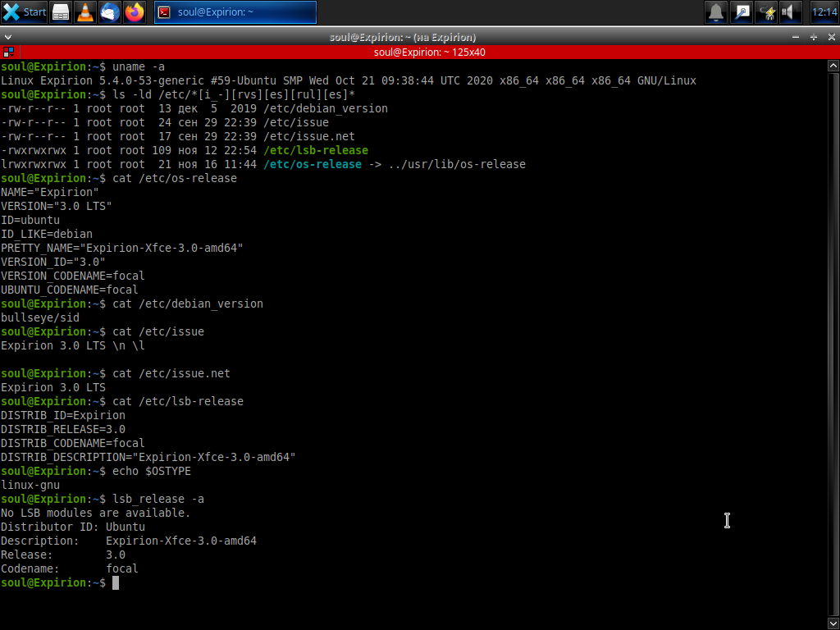Click the PRETTY_NAME line in output
840x630 pixels.
(122, 248)
